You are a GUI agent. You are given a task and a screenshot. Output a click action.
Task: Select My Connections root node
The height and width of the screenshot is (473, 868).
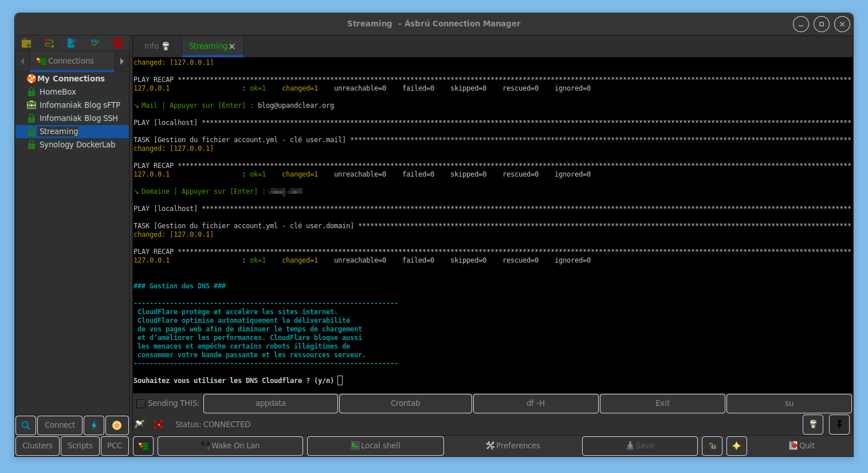point(71,79)
